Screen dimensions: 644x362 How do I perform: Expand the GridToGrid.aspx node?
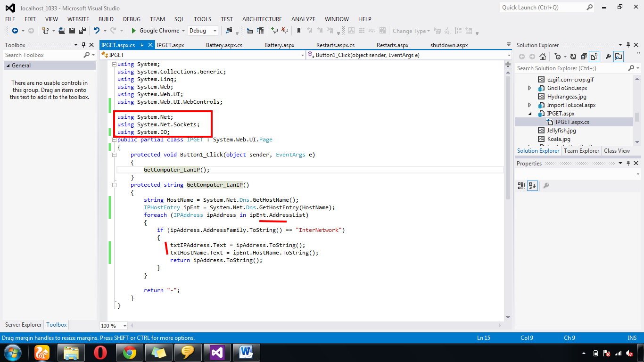(529, 88)
